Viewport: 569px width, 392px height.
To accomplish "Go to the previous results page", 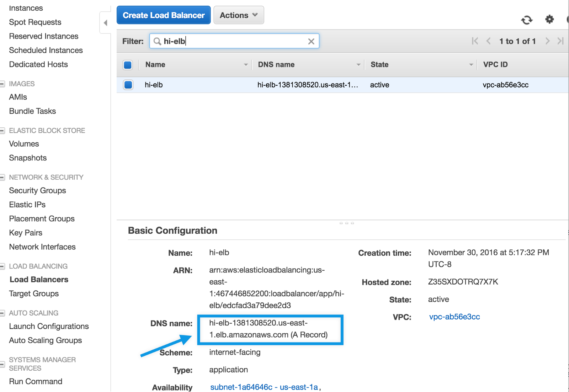I will [x=489, y=41].
